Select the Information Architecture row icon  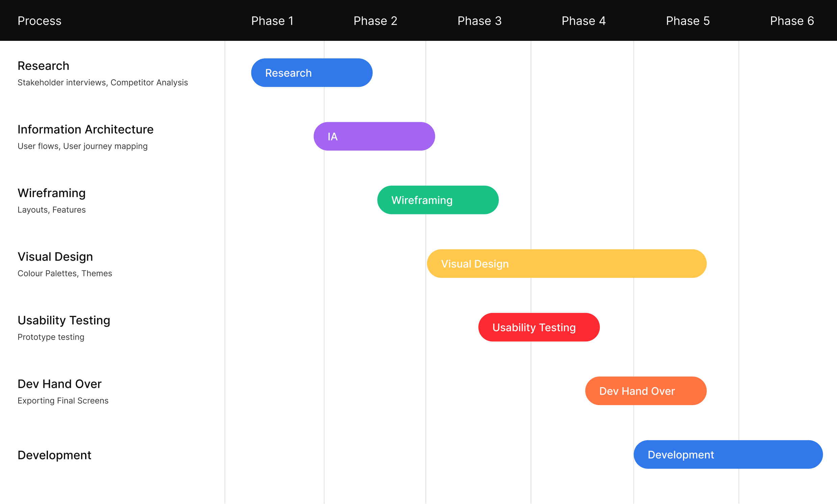pos(375,136)
